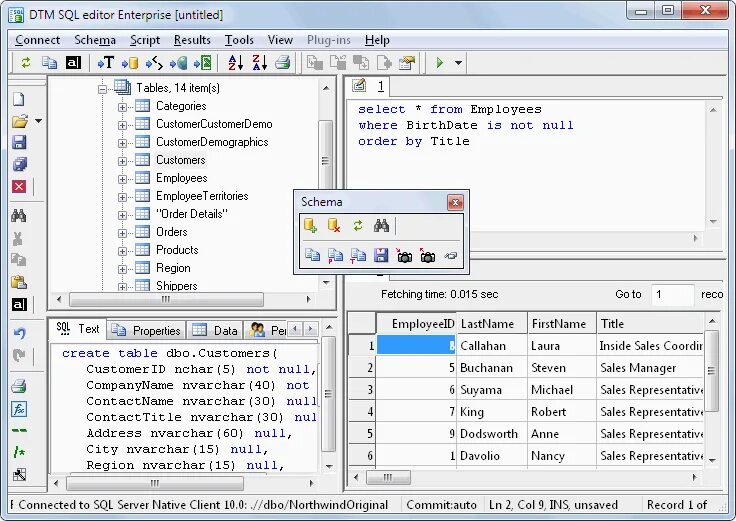Viewport: 736px width, 521px height.
Task: Click the sort descending Z-A icon
Action: [259, 62]
